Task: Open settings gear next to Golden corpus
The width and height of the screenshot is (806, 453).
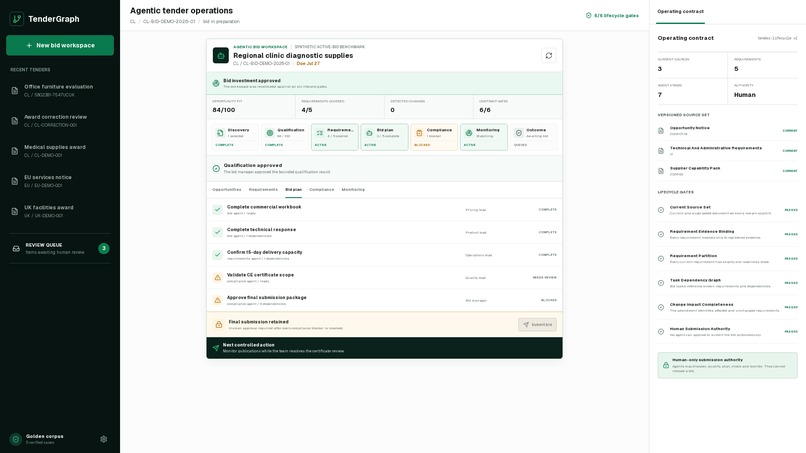Action: pyautogui.click(x=103, y=439)
